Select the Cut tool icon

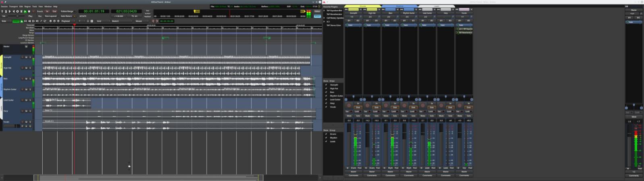click(29, 21)
